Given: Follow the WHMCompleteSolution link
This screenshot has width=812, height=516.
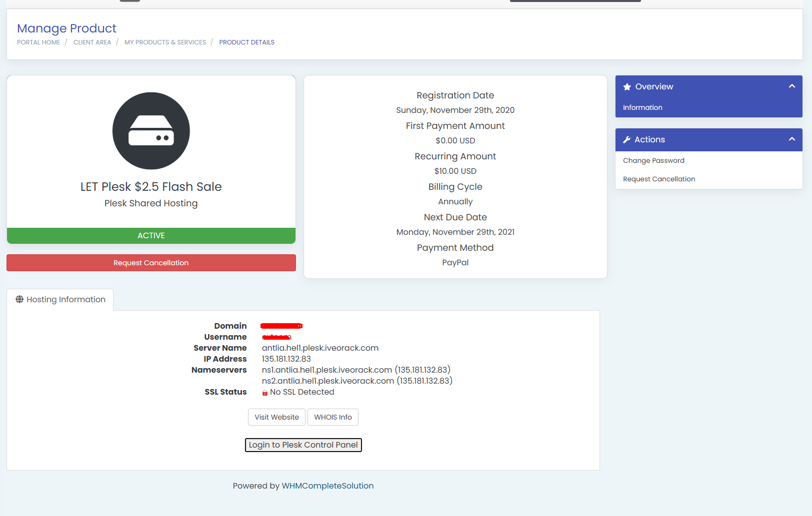Looking at the screenshot, I should [x=327, y=486].
